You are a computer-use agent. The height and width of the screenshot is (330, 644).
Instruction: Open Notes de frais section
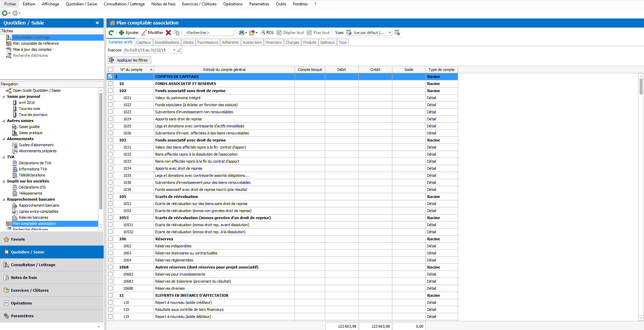pyautogui.click(x=52, y=278)
